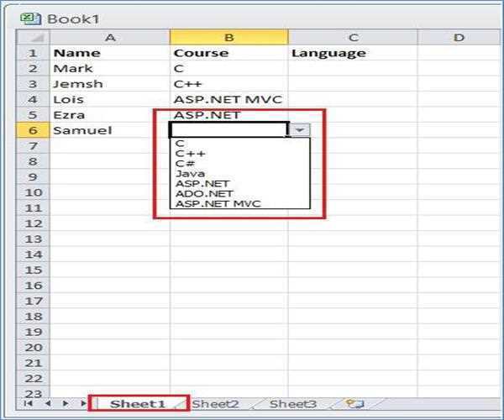Viewport: 504px width, 420px height.
Task: Choose Java from the course dropdown list
Action: (x=190, y=174)
